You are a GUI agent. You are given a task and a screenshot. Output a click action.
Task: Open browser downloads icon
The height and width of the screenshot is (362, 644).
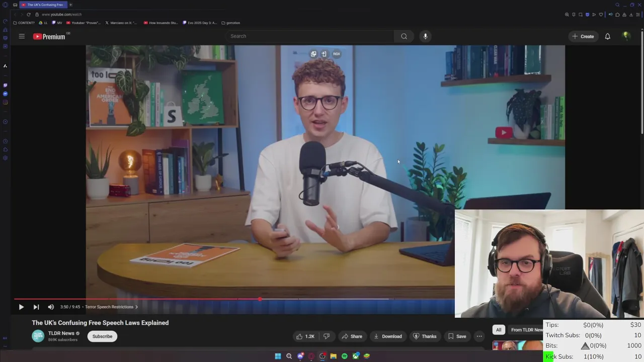631,15
